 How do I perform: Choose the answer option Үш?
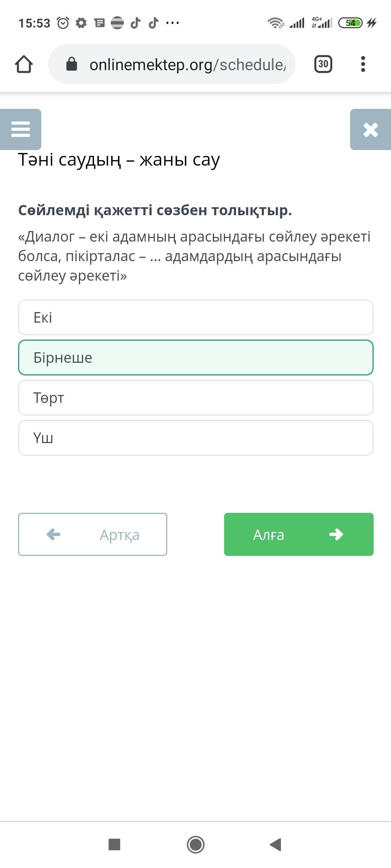195,438
